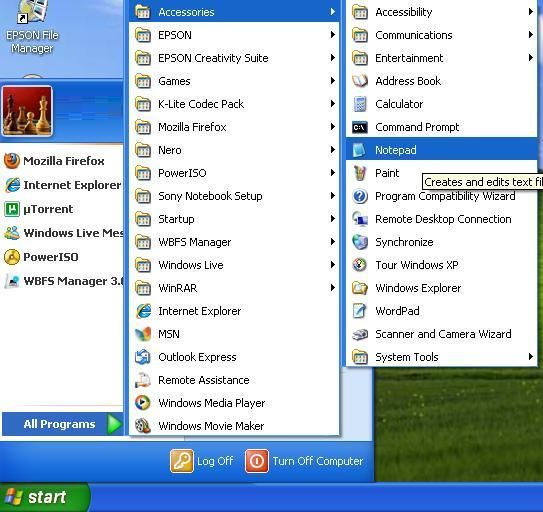
Task: Click the Windows Movie Maker icon
Action: click(x=143, y=426)
